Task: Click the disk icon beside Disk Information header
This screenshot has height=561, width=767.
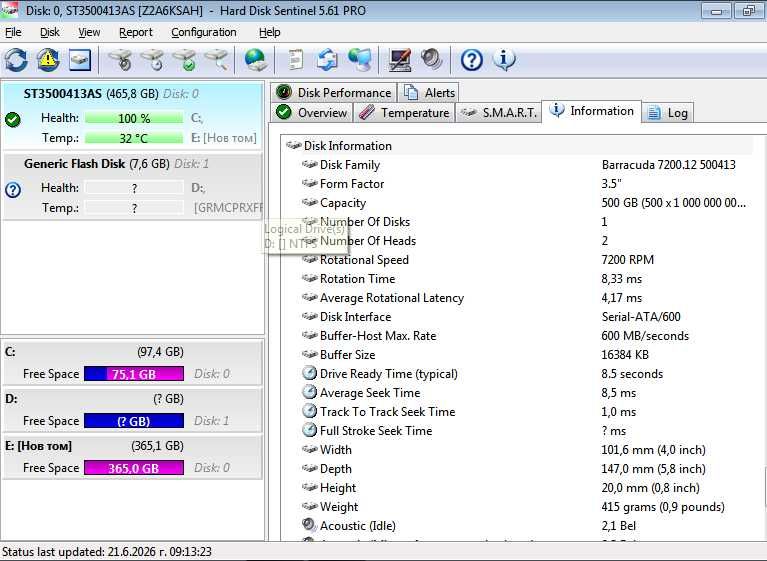Action: click(293, 145)
